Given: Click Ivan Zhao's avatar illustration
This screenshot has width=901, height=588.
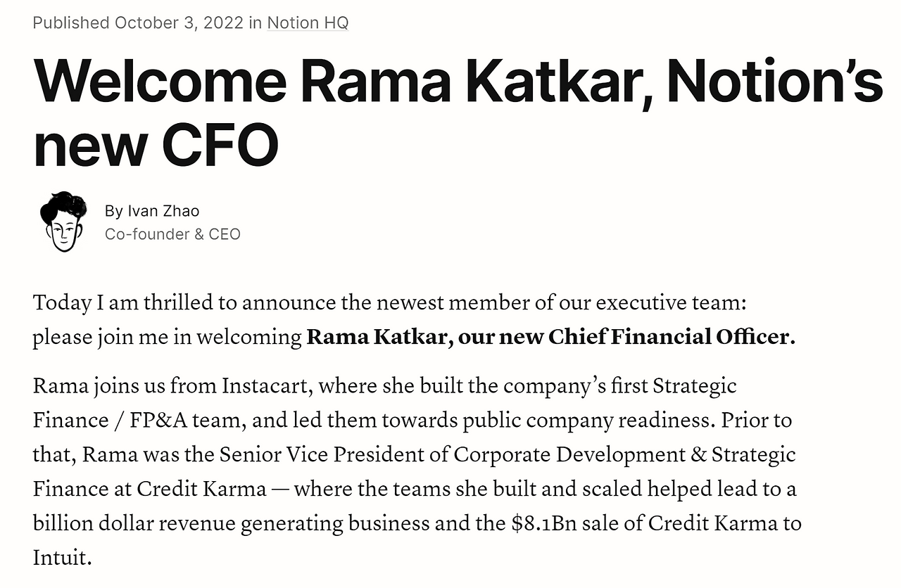Looking at the screenshot, I should [x=63, y=222].
